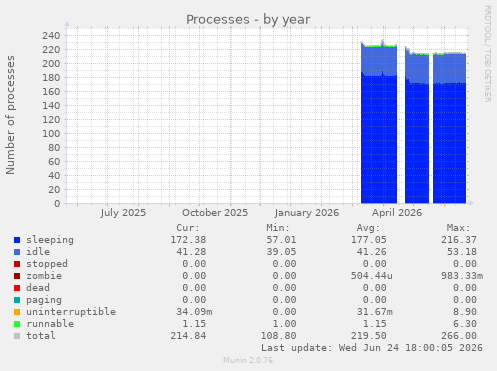This screenshot has height=371, width=497.
Task: Click uninterruptible average value 31.67m
Action: click(375, 312)
